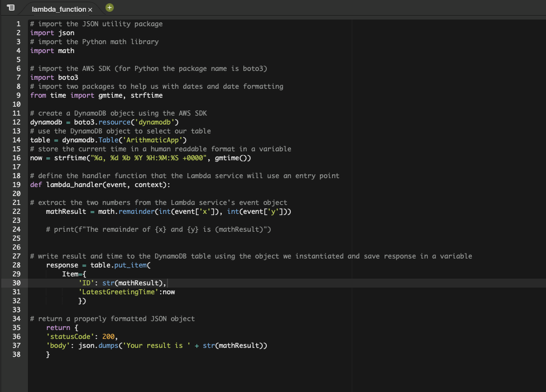Open a new tab with the green plus
Viewport: 546px width, 392px height.
click(109, 8)
